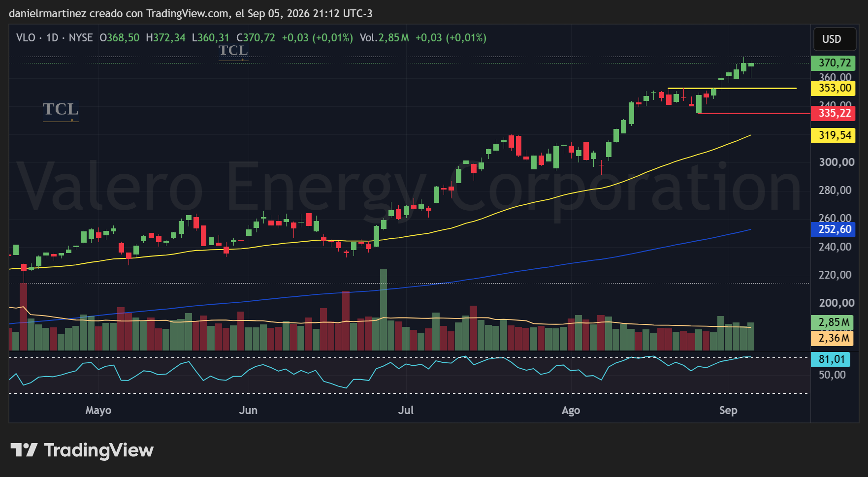Click the Jul label on time axis
Screen dimensions: 868x477
pyautogui.click(x=406, y=411)
